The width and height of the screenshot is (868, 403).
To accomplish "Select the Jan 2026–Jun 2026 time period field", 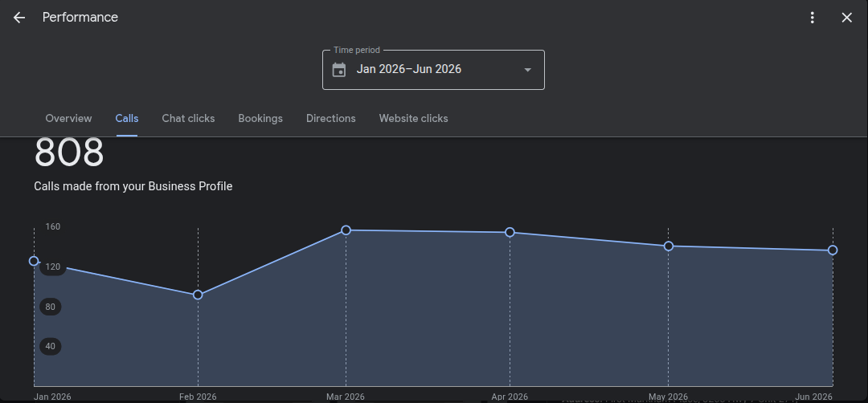I will (433, 70).
